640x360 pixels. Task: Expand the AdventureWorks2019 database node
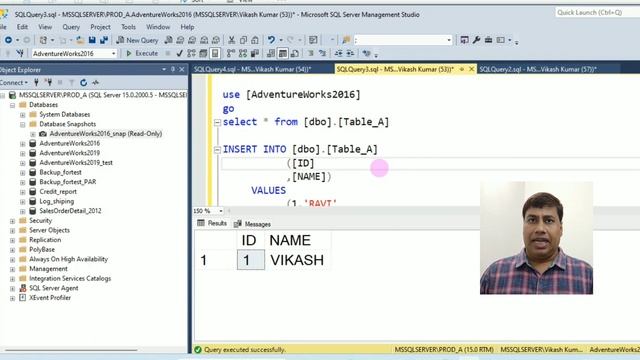23,153
